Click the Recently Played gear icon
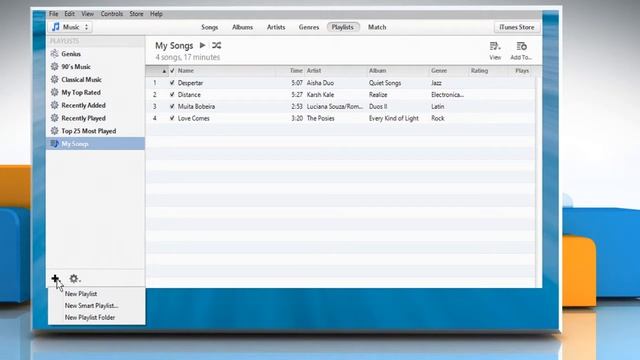Viewport: 640px width, 360px height. (54, 118)
